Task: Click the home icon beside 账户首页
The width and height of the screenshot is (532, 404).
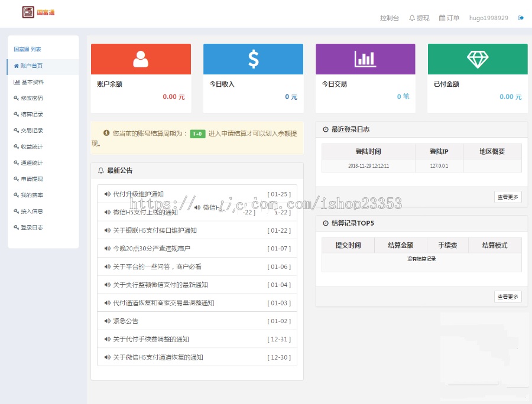Action: (17, 67)
